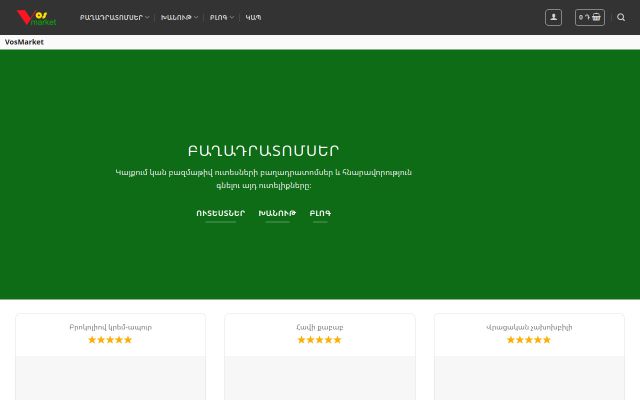Expand the ԲԼՈԳ dropdown chevron in header
The height and width of the screenshot is (400, 640).
coord(232,18)
